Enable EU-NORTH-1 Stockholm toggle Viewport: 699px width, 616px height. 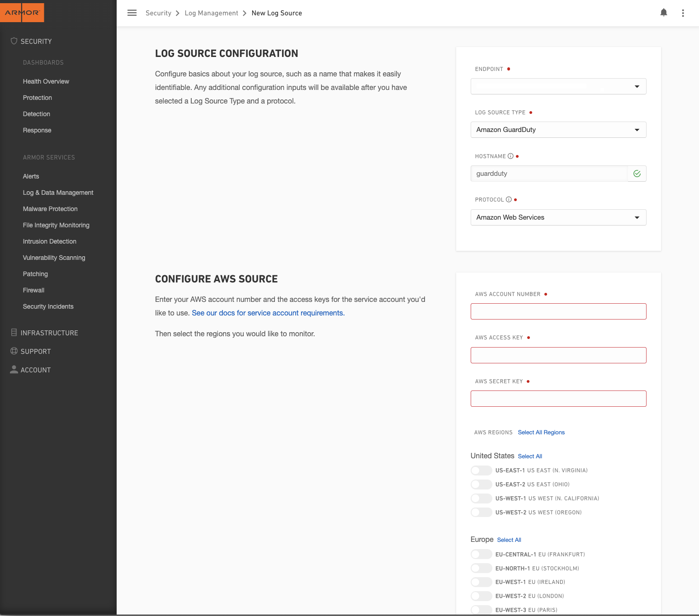tap(481, 569)
